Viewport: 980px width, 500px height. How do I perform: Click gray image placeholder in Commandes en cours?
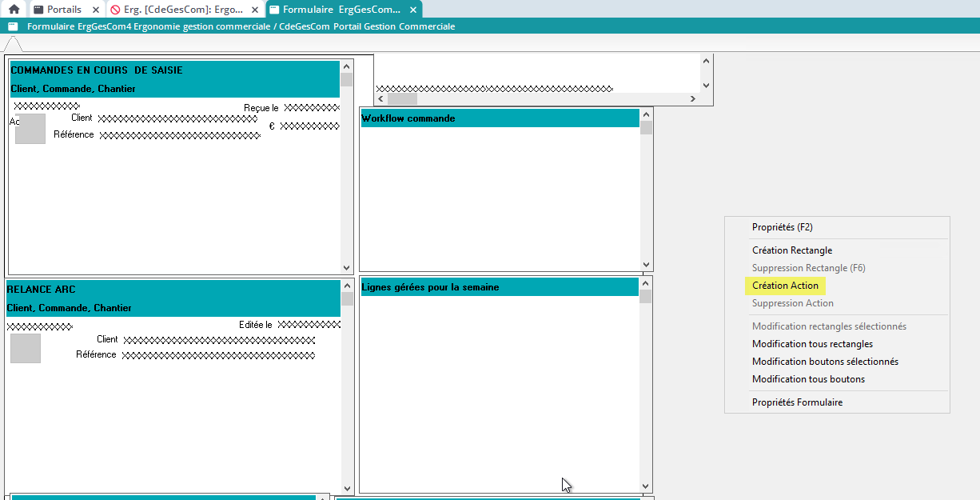coord(30,129)
